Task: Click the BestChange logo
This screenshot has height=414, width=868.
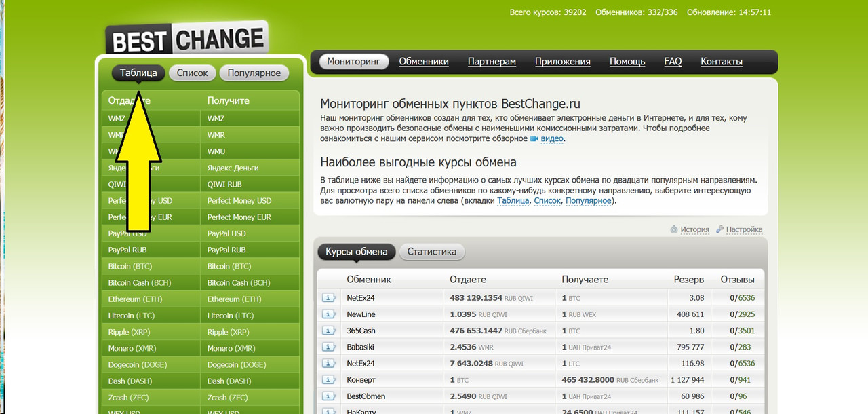Action: [187, 39]
